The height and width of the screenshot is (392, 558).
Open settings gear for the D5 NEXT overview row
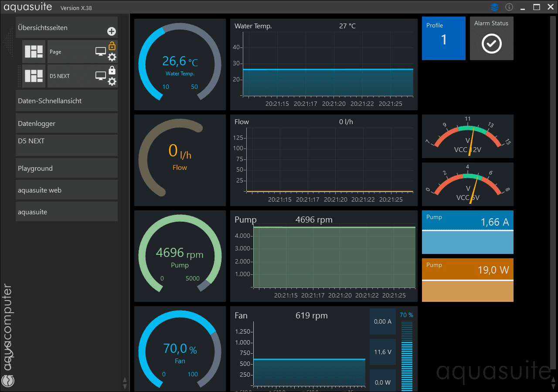pos(112,81)
